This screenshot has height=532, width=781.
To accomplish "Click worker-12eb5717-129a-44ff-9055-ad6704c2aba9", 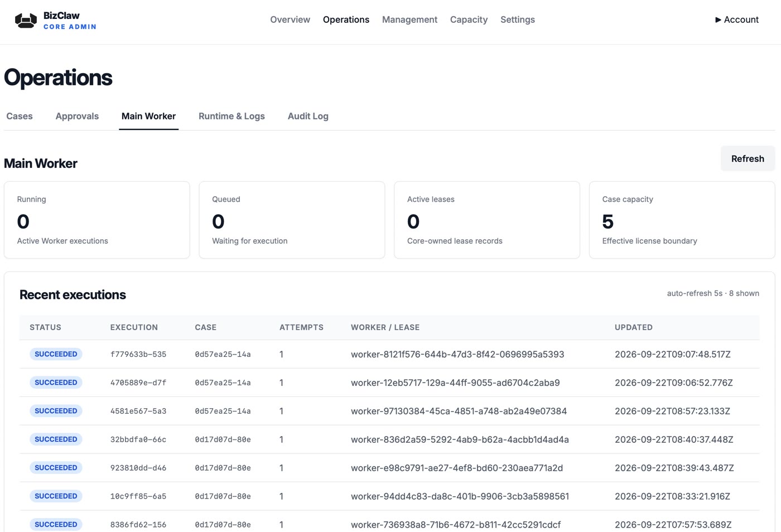I will tap(455, 383).
